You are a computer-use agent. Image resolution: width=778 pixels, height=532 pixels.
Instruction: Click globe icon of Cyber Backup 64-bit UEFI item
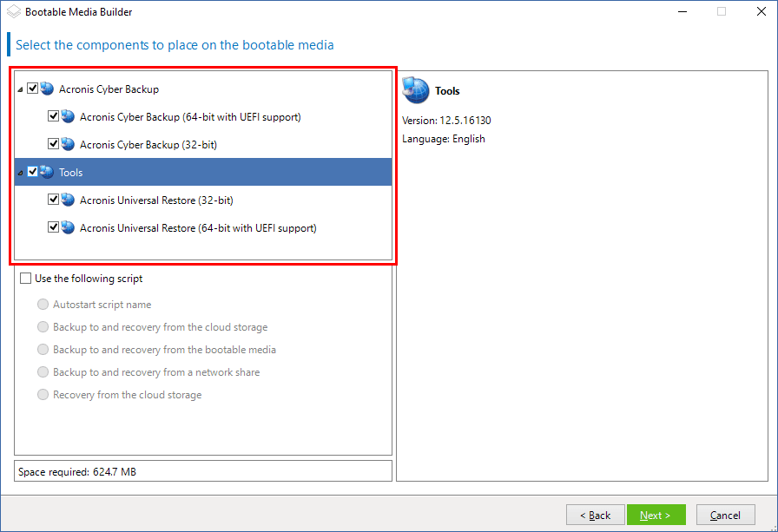pyautogui.click(x=68, y=116)
